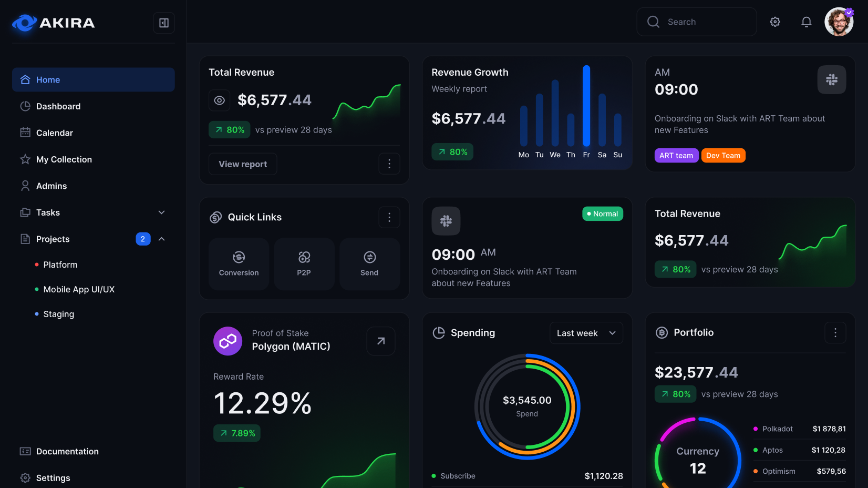Image resolution: width=868 pixels, height=488 pixels.
Task: Click the Wednesday bar in Revenue Growth chart
Action: pos(555,113)
